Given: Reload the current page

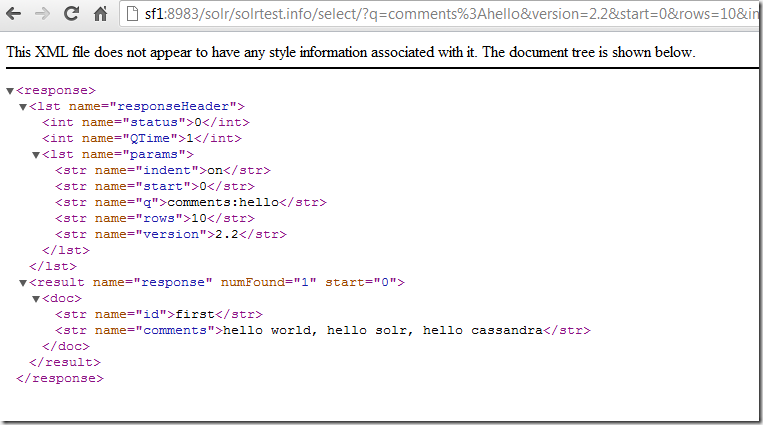Looking at the screenshot, I should [x=71, y=14].
